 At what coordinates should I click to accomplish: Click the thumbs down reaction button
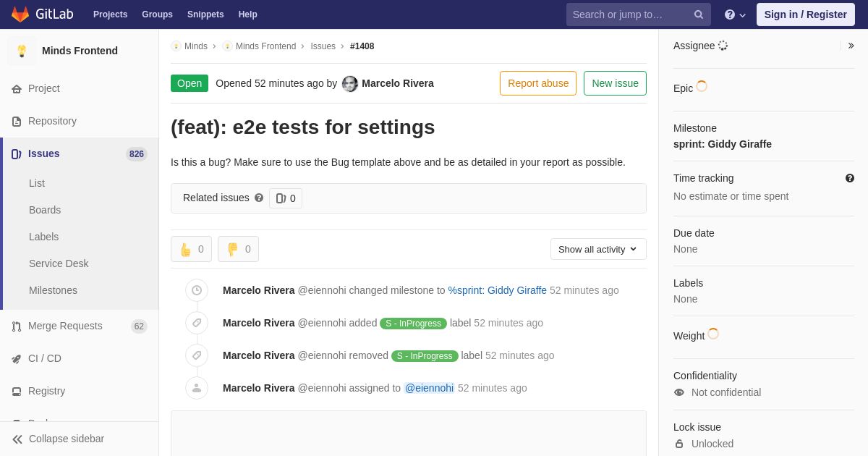click(x=238, y=249)
